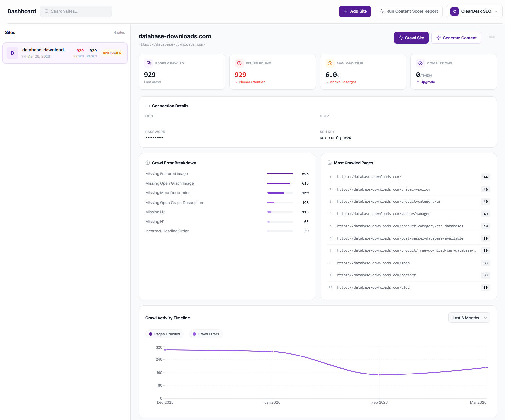Start crawl with Crawl Site button
Image resolution: width=505 pixels, height=420 pixels.
point(411,38)
